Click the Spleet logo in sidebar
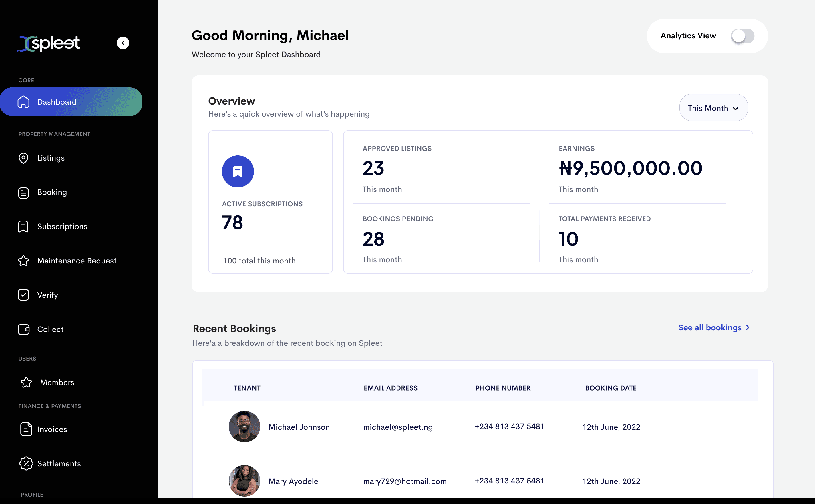815x504 pixels. [49, 43]
